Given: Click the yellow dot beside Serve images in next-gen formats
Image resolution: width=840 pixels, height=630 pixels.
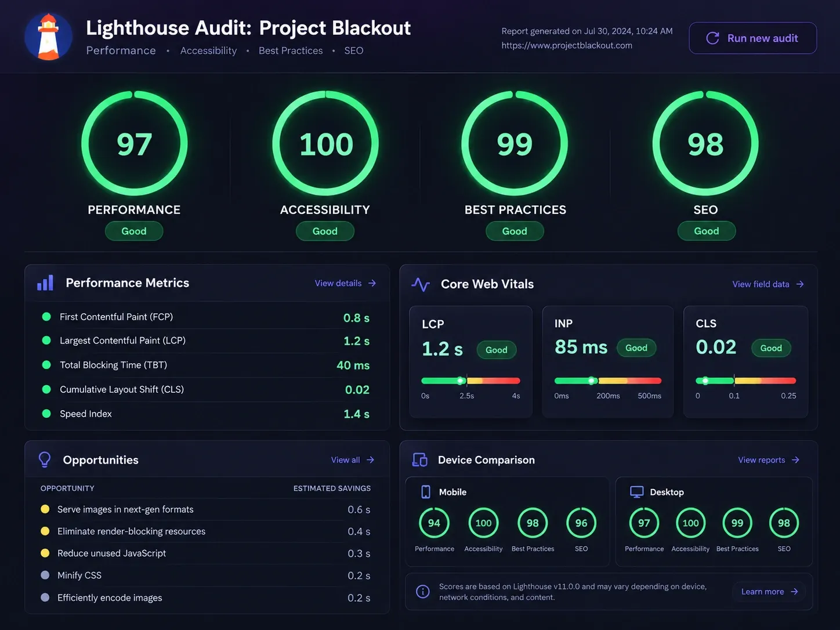Looking at the screenshot, I should [45, 509].
